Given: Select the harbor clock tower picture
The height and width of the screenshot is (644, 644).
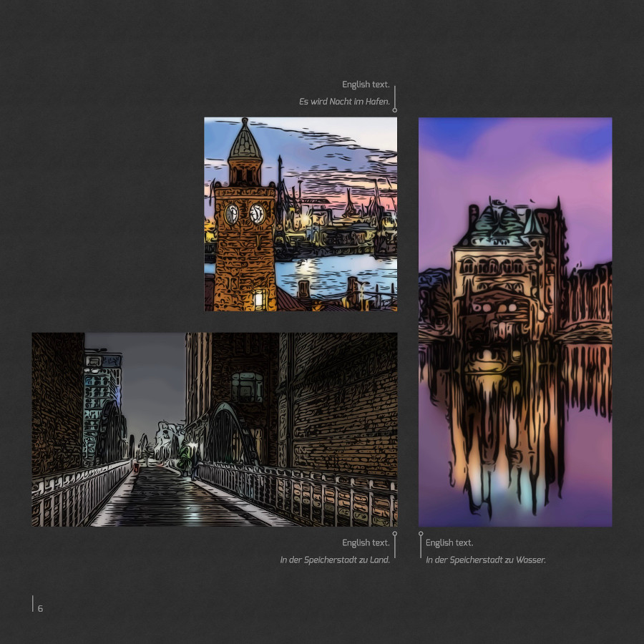Looking at the screenshot, I should (301, 214).
